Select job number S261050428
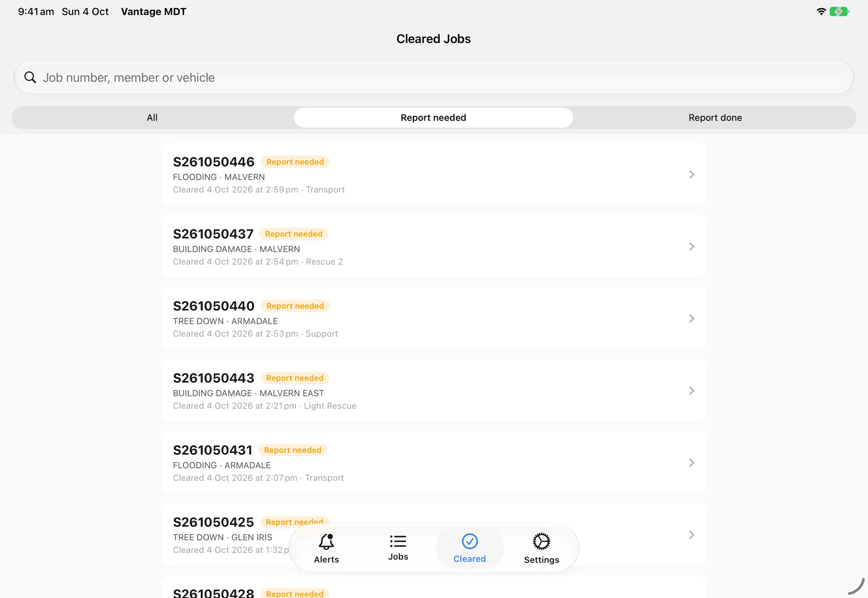This screenshot has height=598, width=868. pos(214,593)
